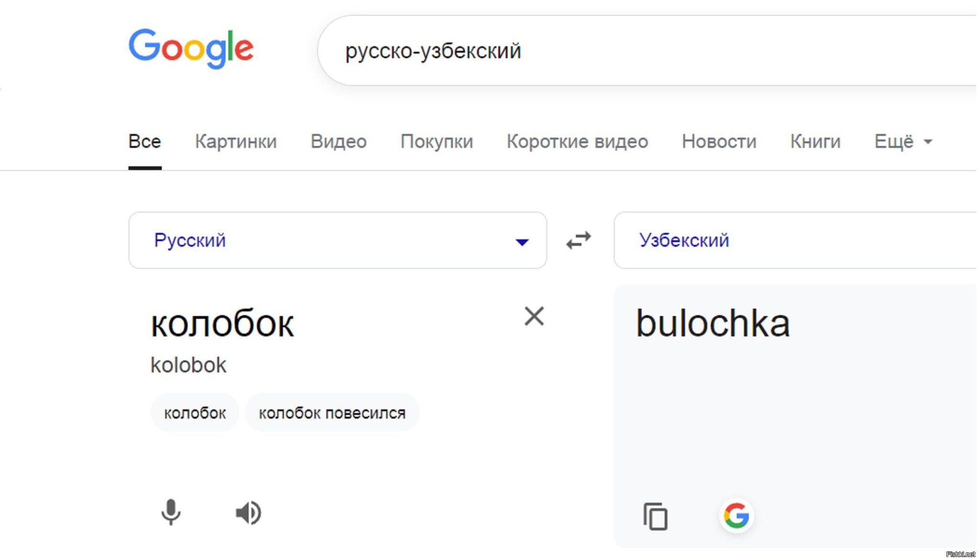Switch to the Картинки tab
Viewport: 978px width, 560px height.
[236, 141]
